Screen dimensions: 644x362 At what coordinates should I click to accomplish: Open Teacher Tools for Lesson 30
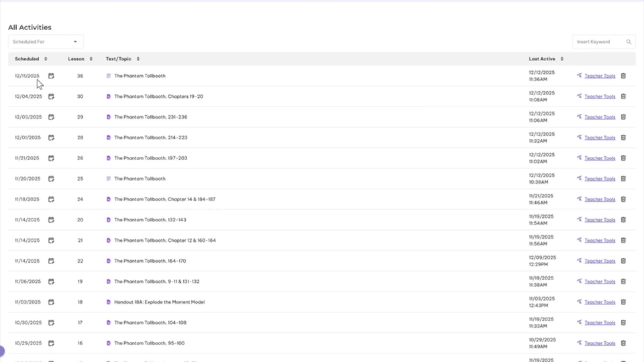[600, 97]
